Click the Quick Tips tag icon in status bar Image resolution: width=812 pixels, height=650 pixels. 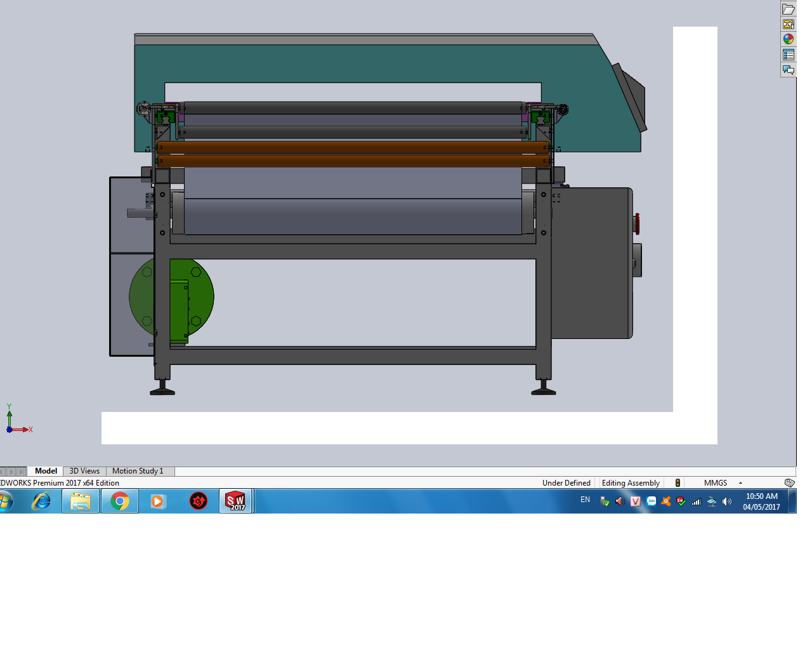coord(790,483)
